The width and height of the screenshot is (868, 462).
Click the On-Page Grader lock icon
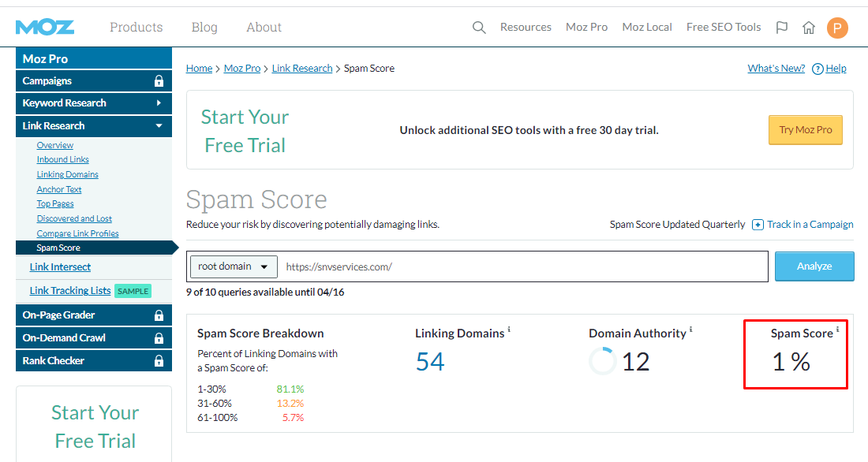tap(159, 315)
